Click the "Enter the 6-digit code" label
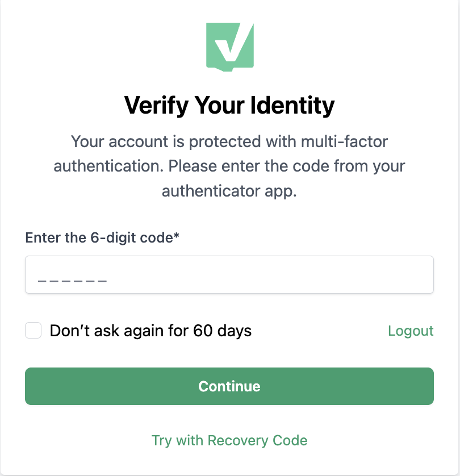 (x=99, y=237)
